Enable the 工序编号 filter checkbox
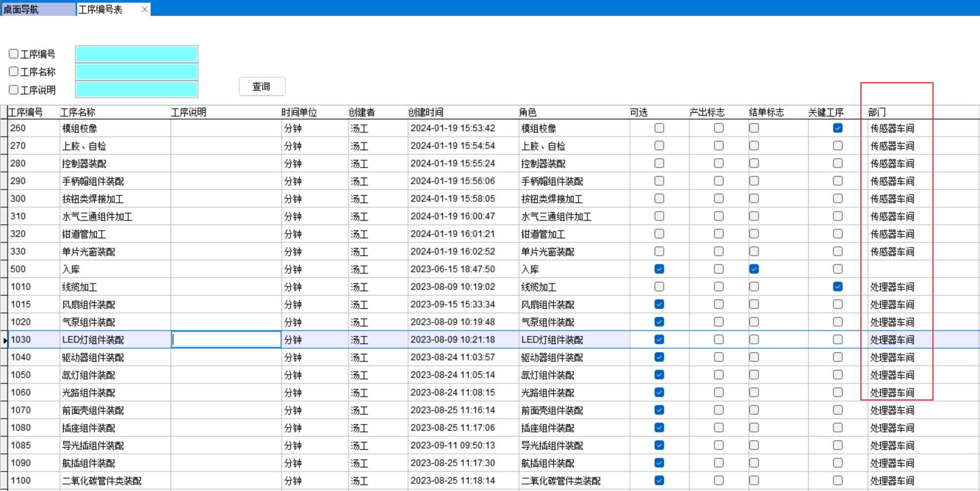The height and width of the screenshot is (491, 980). click(14, 54)
